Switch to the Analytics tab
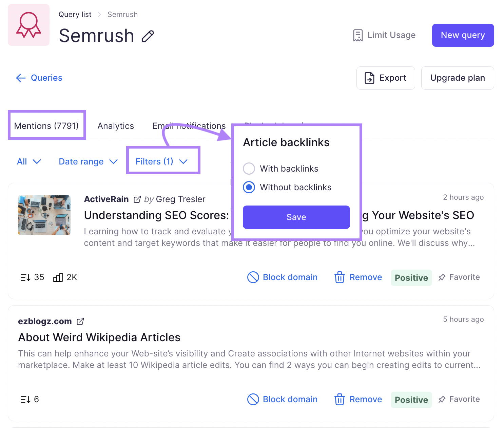The image size is (504, 428). point(115,126)
